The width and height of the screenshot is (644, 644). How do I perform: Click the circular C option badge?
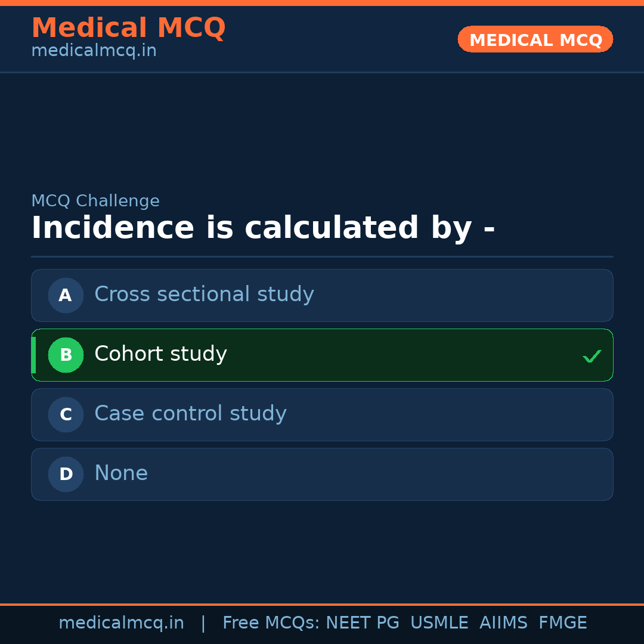coord(66,414)
